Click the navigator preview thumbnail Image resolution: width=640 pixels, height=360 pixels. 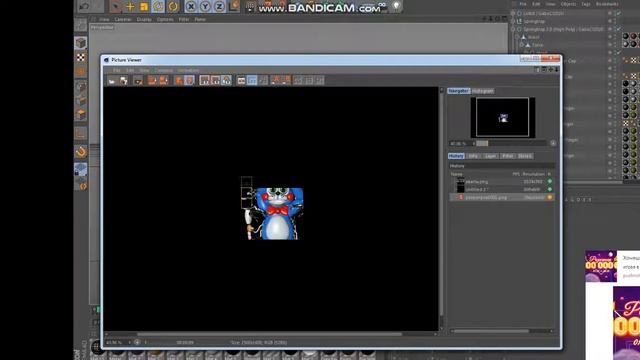pos(502,117)
